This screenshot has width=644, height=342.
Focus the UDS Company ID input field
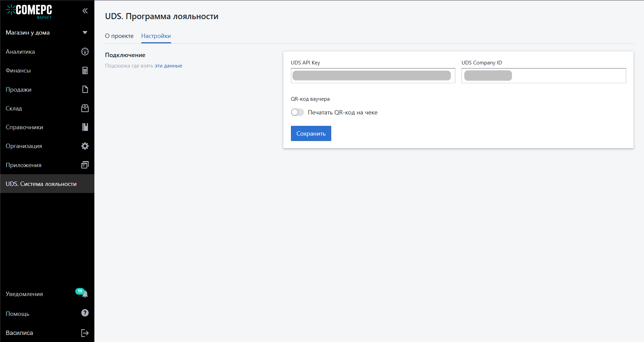tap(544, 76)
